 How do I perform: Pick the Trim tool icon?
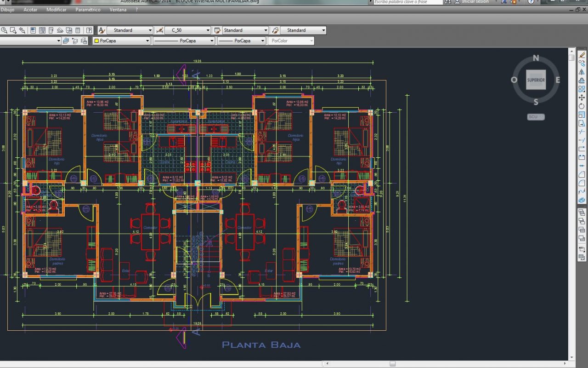(582, 132)
